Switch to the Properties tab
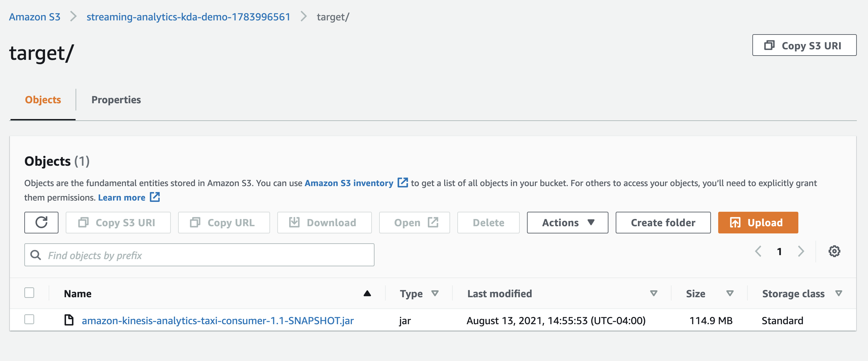Screen dimensions: 868x361 [116, 100]
